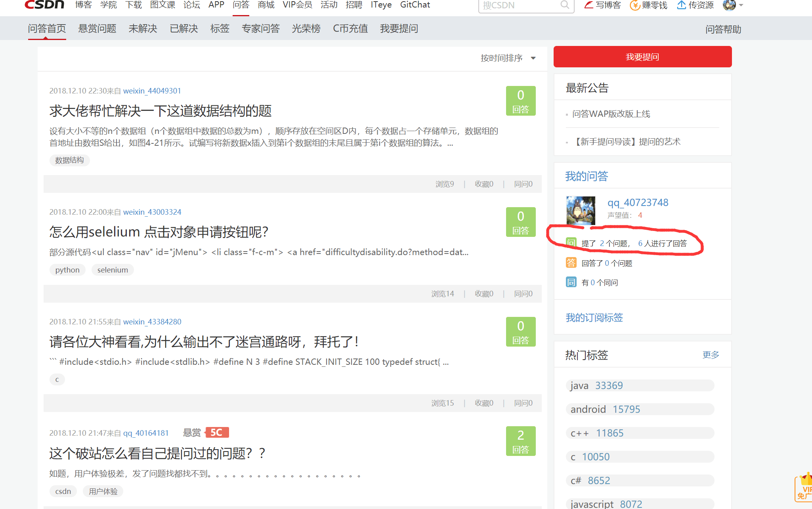Click the 0 in 回答了 0 个问题

point(607,263)
